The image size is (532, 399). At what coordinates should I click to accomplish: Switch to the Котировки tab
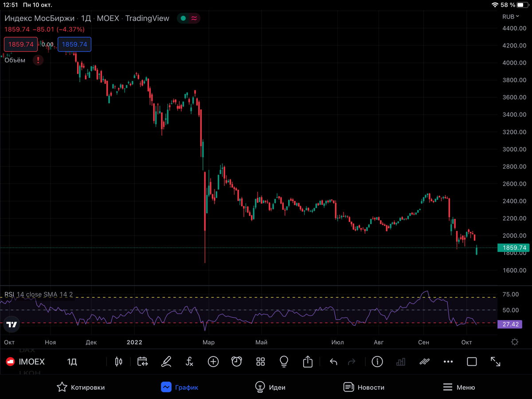81,387
